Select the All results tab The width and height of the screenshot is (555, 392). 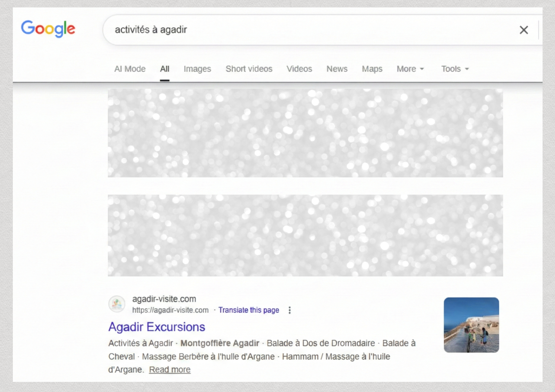pos(164,69)
